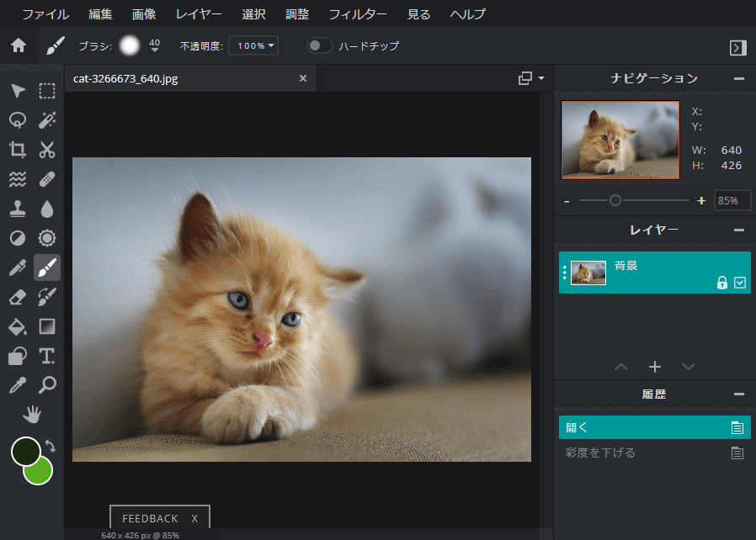Toggle visibility checkbox of 背景 layer
Viewport: 756px width, 540px height.
pos(740,283)
